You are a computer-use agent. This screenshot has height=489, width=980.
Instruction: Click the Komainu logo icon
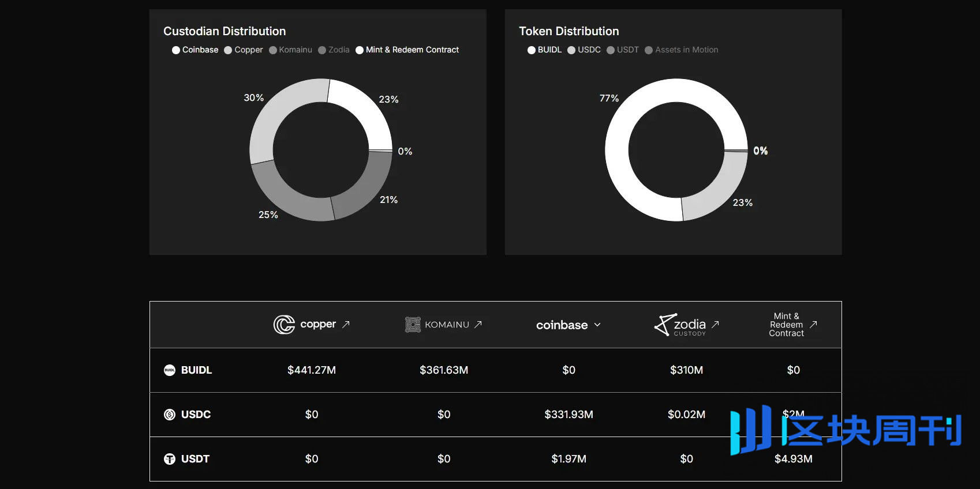pos(413,325)
